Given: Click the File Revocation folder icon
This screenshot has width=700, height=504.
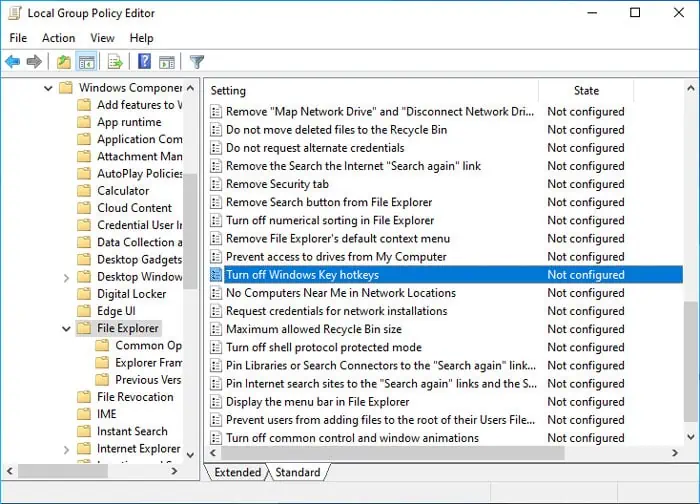Looking at the screenshot, I should (x=84, y=397).
